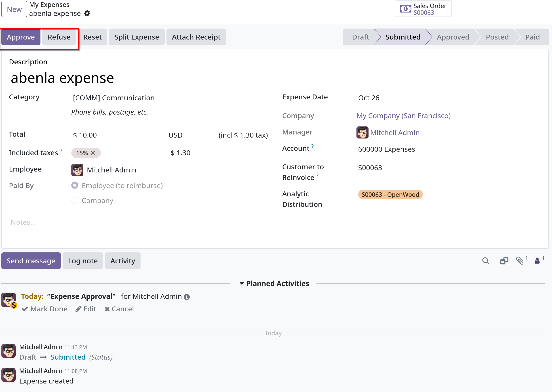Click Send message button

(31, 261)
